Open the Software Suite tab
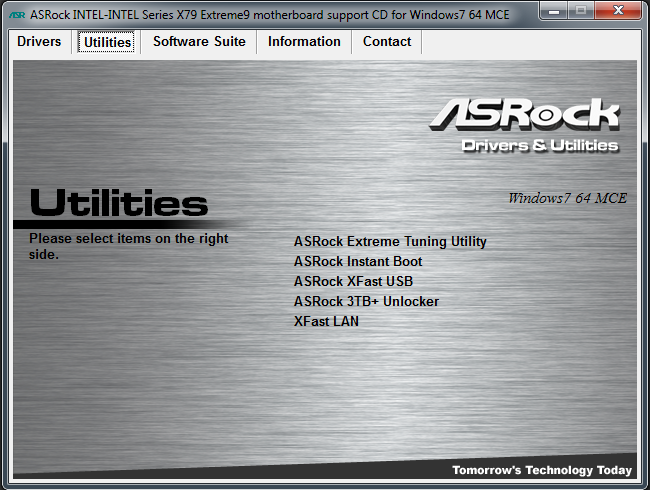650x490 pixels. 199,41
